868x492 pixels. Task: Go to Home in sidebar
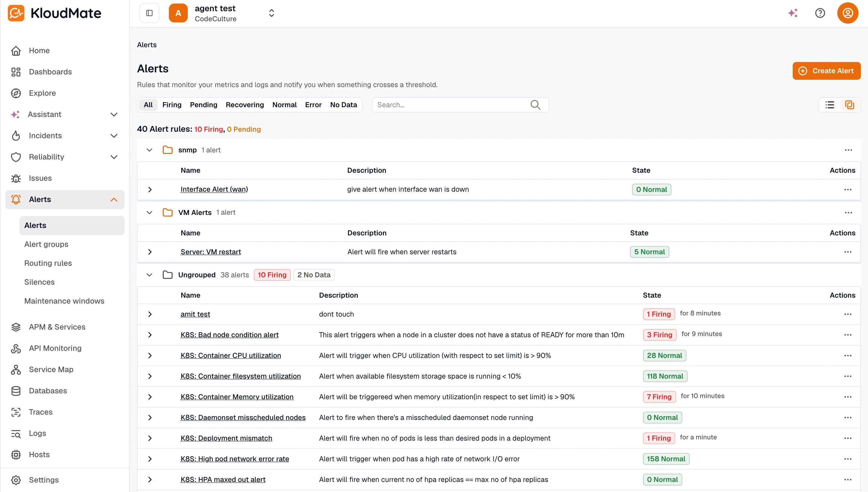[65, 51]
